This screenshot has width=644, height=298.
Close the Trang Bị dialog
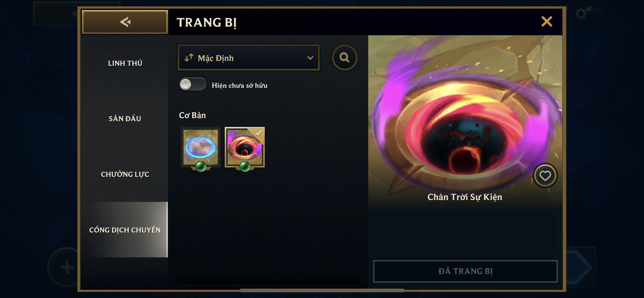[546, 22]
